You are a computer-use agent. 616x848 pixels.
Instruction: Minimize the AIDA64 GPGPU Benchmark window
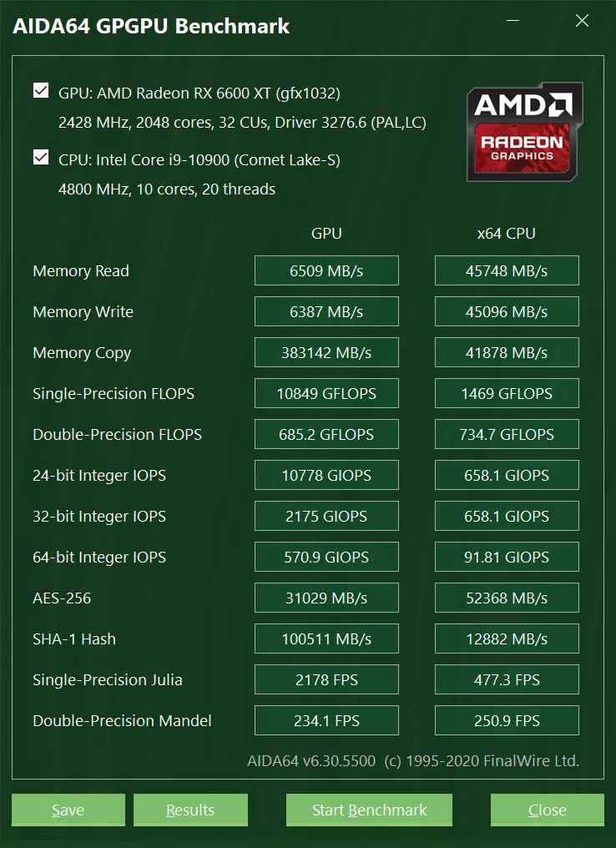click(x=512, y=21)
